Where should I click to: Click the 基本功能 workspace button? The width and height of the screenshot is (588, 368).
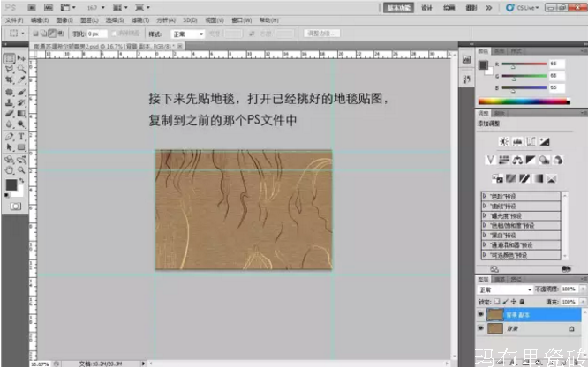click(398, 8)
